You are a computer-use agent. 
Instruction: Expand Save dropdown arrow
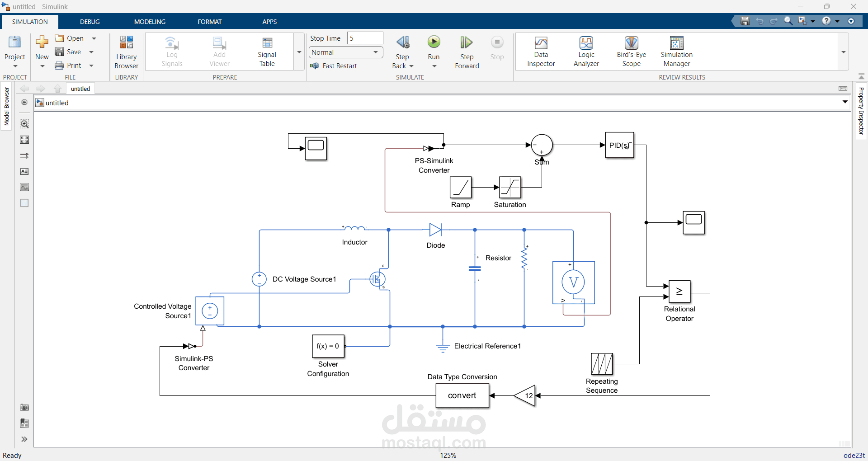91,52
